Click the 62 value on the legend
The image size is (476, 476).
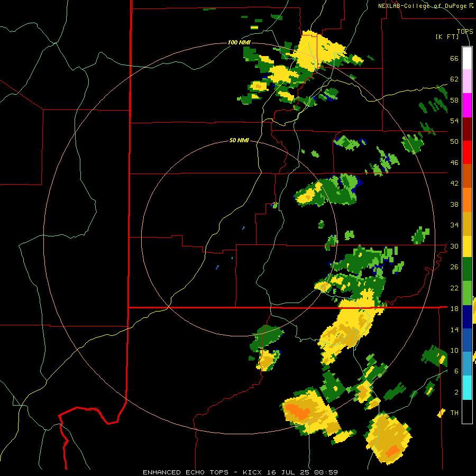pos(454,79)
